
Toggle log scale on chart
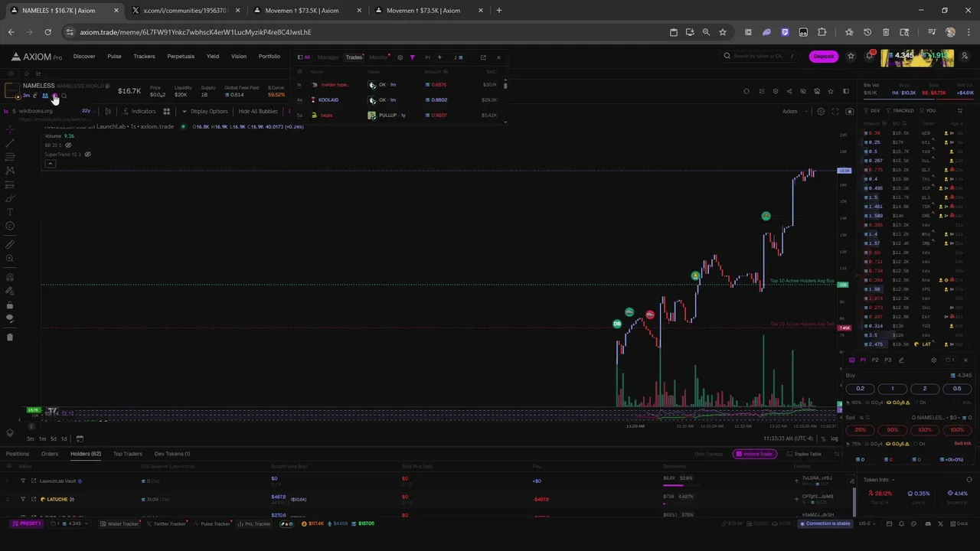tap(834, 439)
